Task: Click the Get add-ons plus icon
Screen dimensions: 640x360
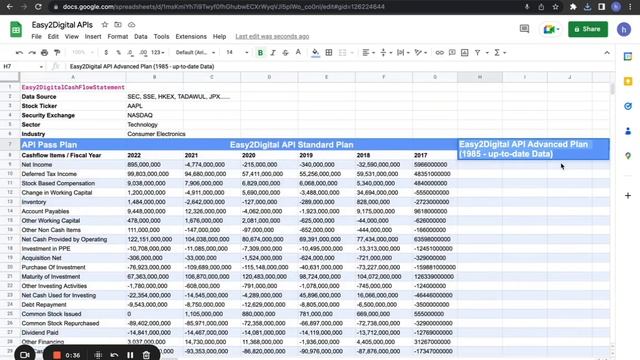Action: coord(628,196)
